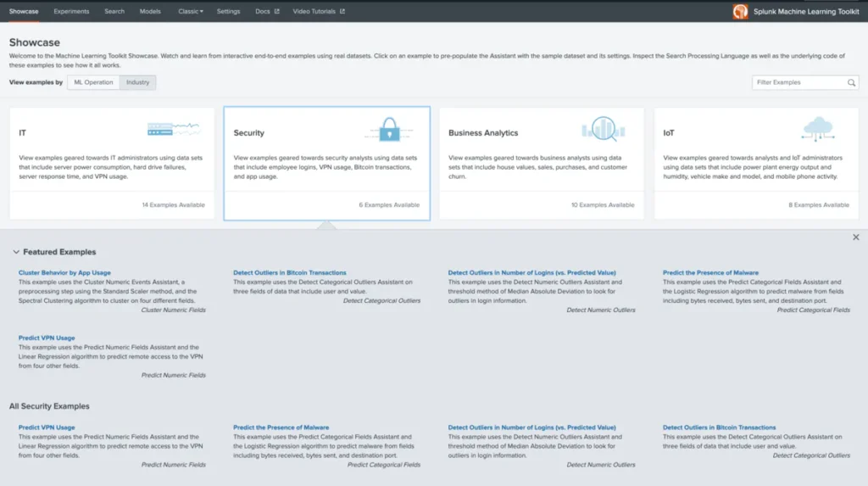The height and width of the screenshot is (486, 868).
Task: Click 6 Examples Available on Security card
Action: pos(389,205)
